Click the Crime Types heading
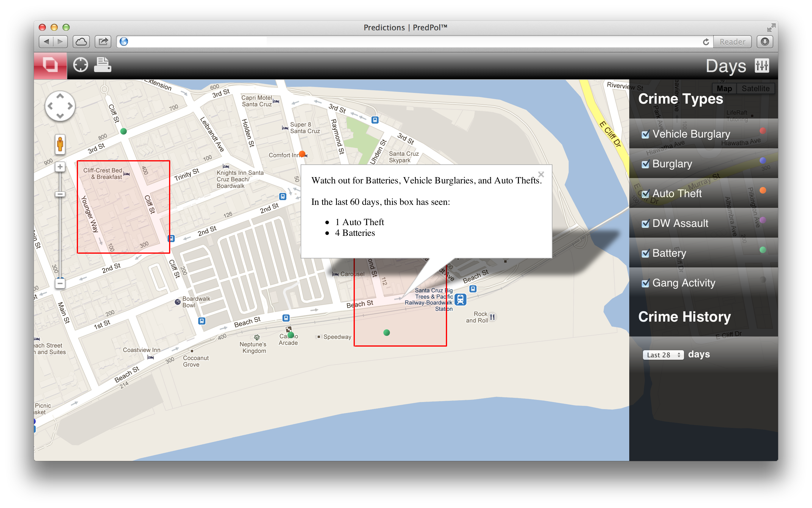Viewport: 812px width, 508px height. [680, 99]
